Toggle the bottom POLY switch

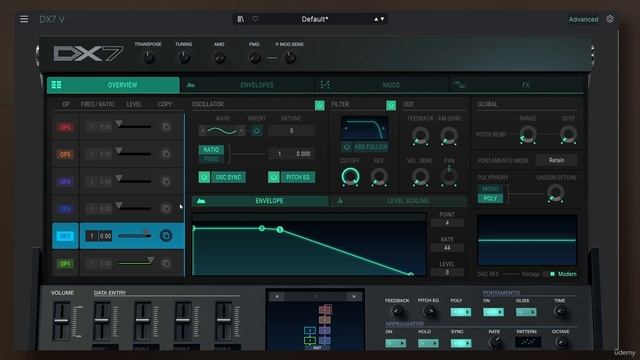(x=461, y=312)
